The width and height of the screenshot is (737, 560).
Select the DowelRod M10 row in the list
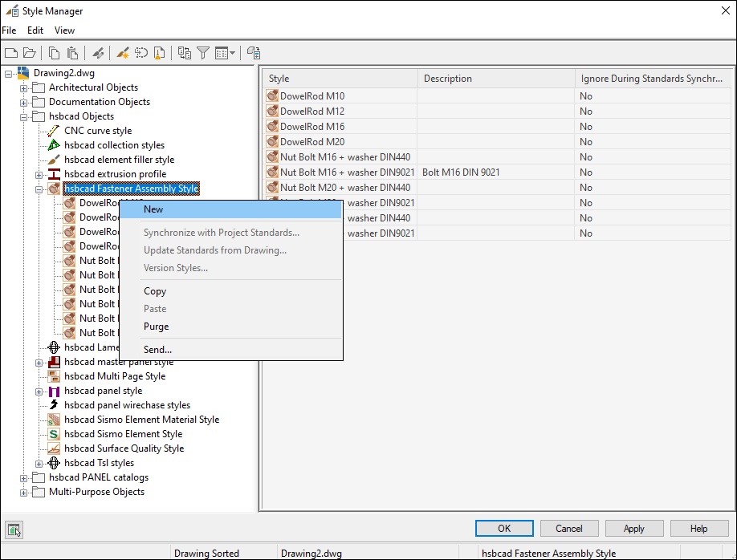[497, 95]
